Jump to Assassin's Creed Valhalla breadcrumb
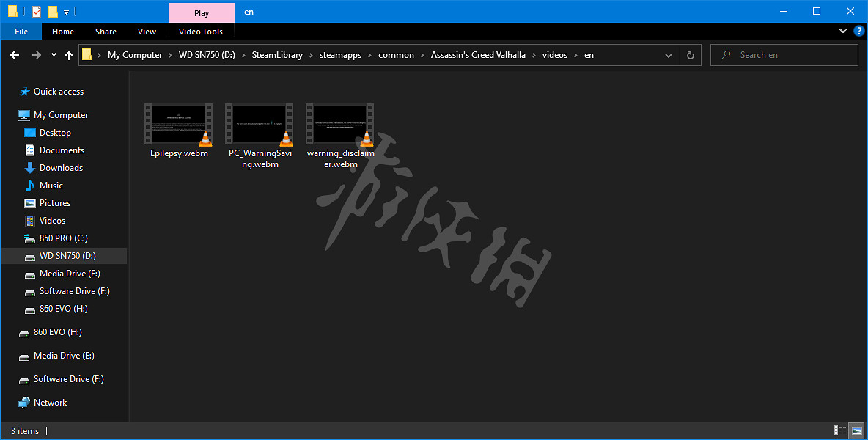Viewport: 868px width, 440px height. click(478, 55)
